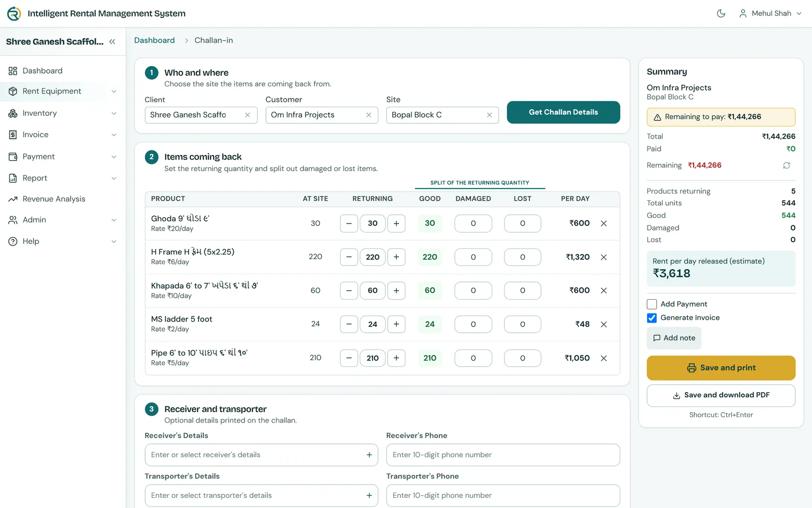The height and width of the screenshot is (508, 812).
Task: Open the Help sidebar item
Action: tap(63, 241)
